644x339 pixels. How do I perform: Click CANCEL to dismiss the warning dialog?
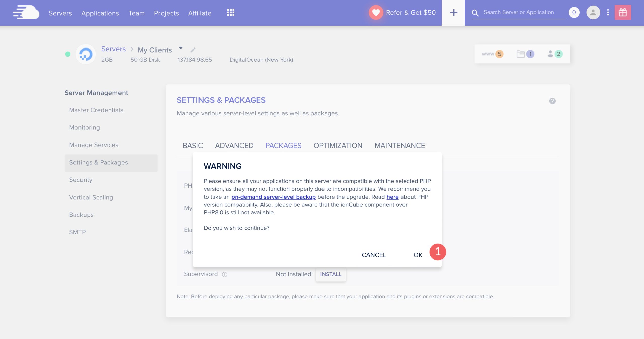[x=374, y=255]
